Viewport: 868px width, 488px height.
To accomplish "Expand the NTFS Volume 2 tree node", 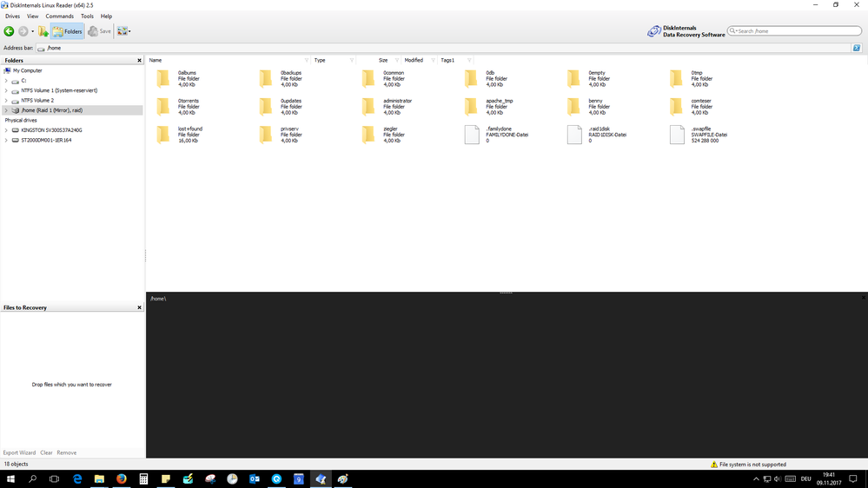I will coord(6,101).
